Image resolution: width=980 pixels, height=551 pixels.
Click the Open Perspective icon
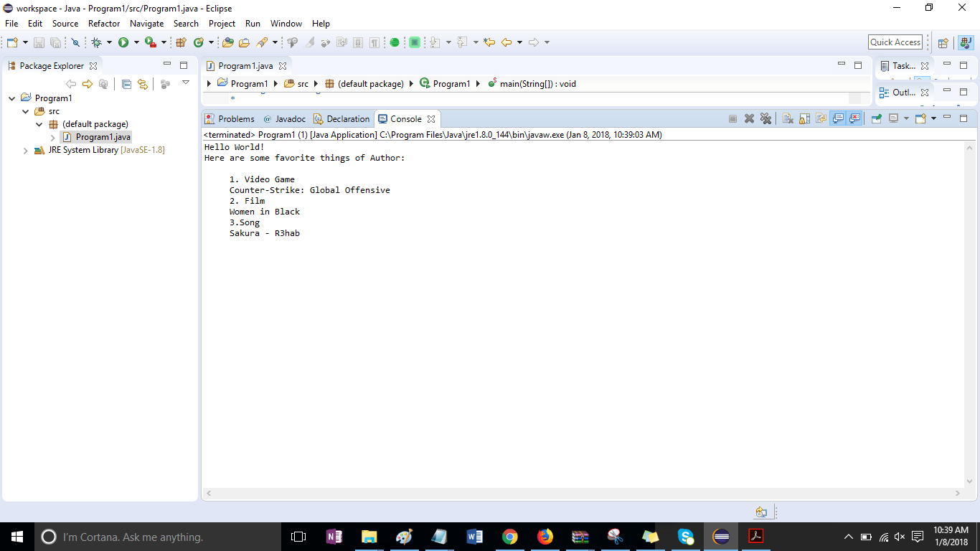click(x=943, y=42)
